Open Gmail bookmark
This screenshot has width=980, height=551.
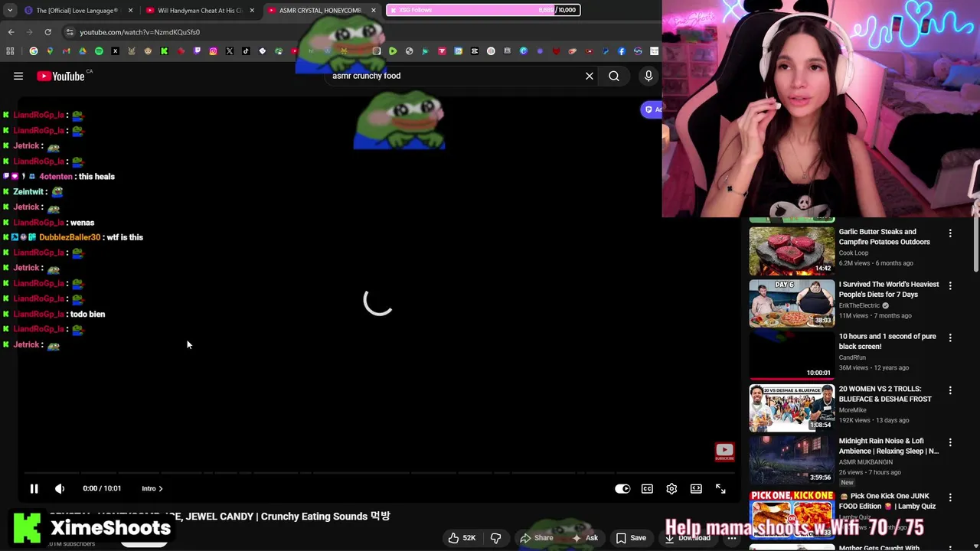pyautogui.click(x=66, y=51)
